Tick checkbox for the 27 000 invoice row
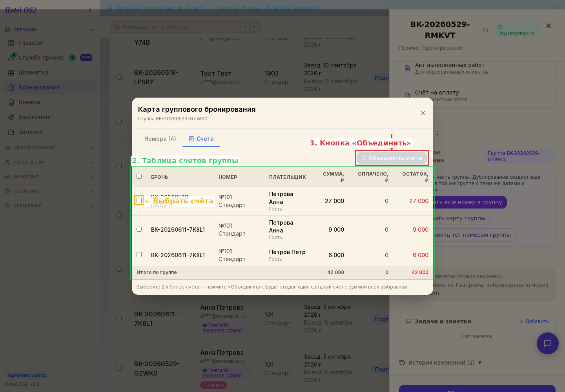Screen dimensions: 565x392 (139, 201)
